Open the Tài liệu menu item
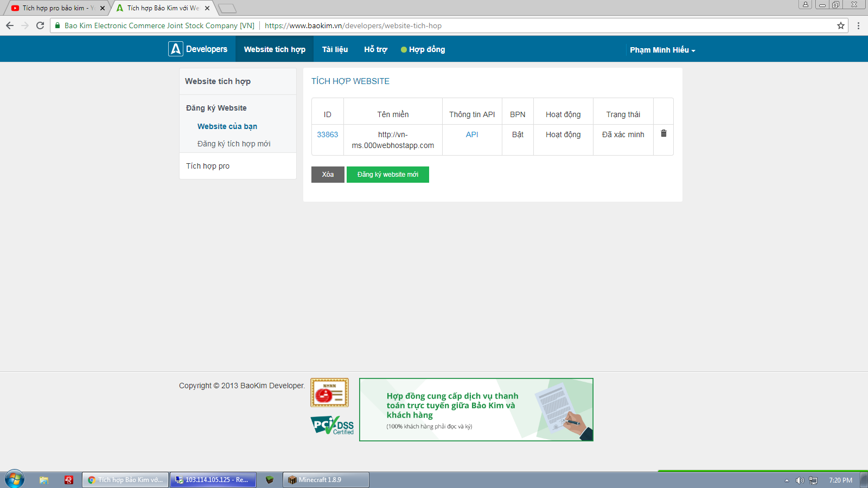Screen dimensions: 868x488 (335, 49)
